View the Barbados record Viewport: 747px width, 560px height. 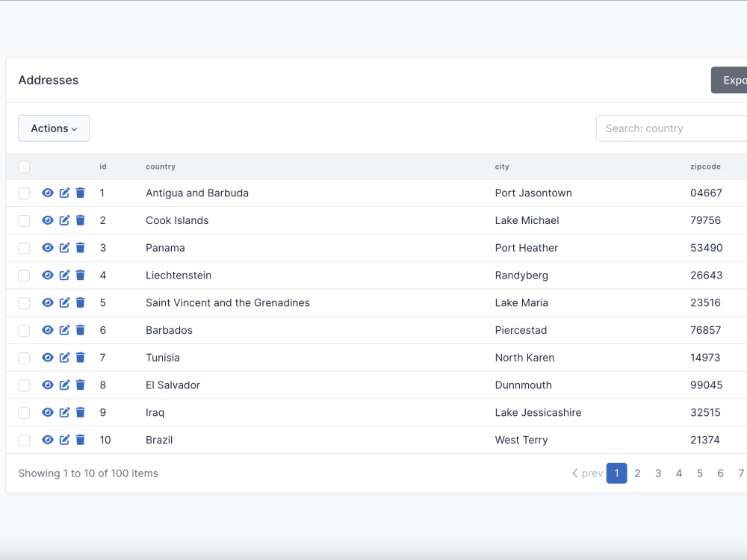pyautogui.click(x=48, y=330)
